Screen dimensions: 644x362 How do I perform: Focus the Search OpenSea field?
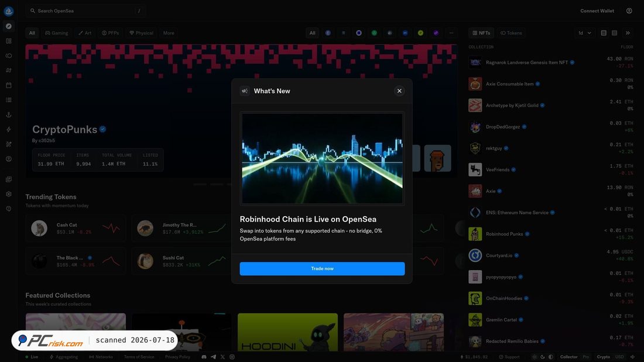pyautogui.click(x=86, y=11)
